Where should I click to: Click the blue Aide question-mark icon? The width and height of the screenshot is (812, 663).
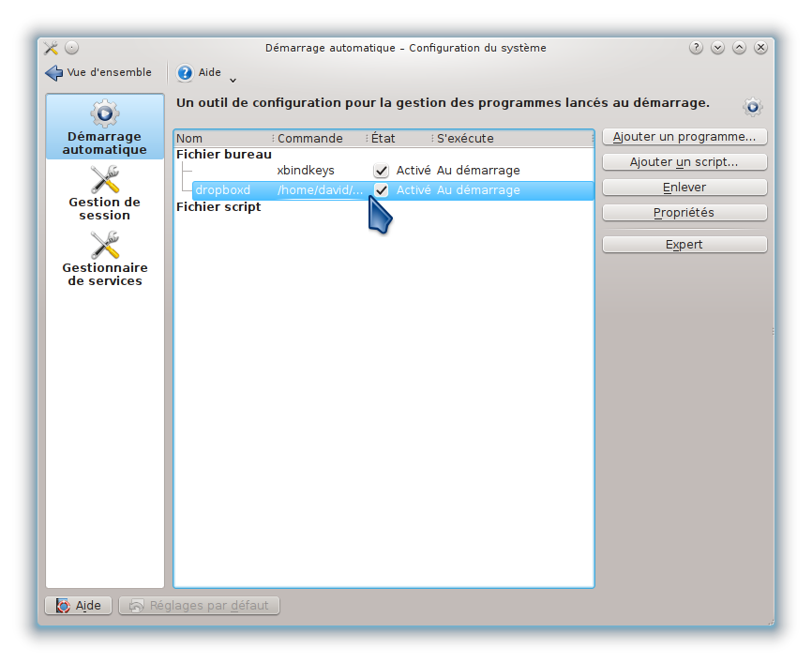point(185,73)
